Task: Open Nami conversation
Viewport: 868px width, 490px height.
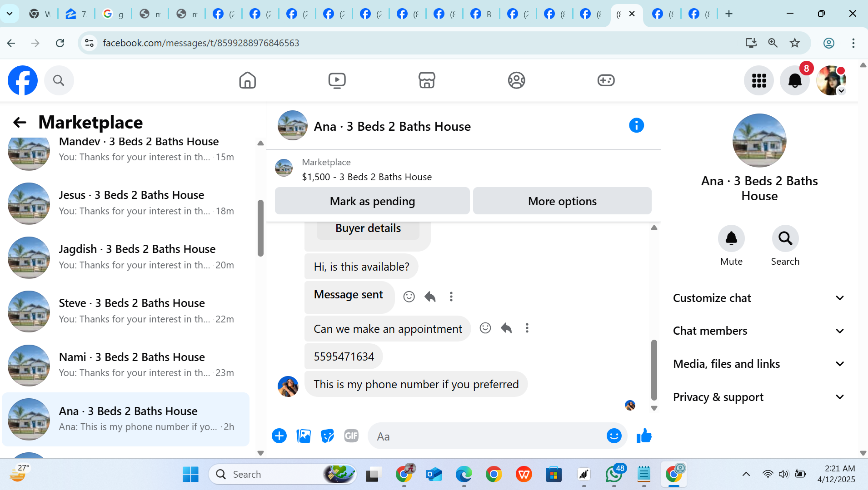Action: tap(126, 365)
